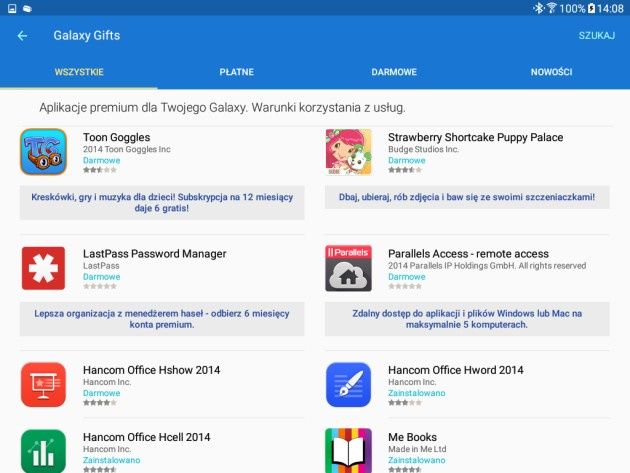The width and height of the screenshot is (630, 473).
Task: Switch to the NOWOŚCI tab
Action: tap(552, 72)
